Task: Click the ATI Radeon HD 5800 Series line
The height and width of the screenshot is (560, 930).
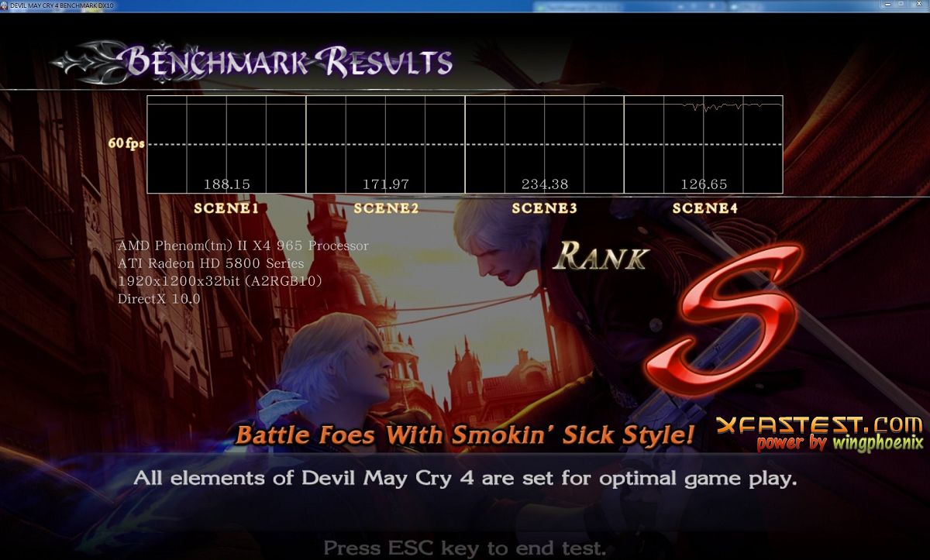Action: (211, 263)
